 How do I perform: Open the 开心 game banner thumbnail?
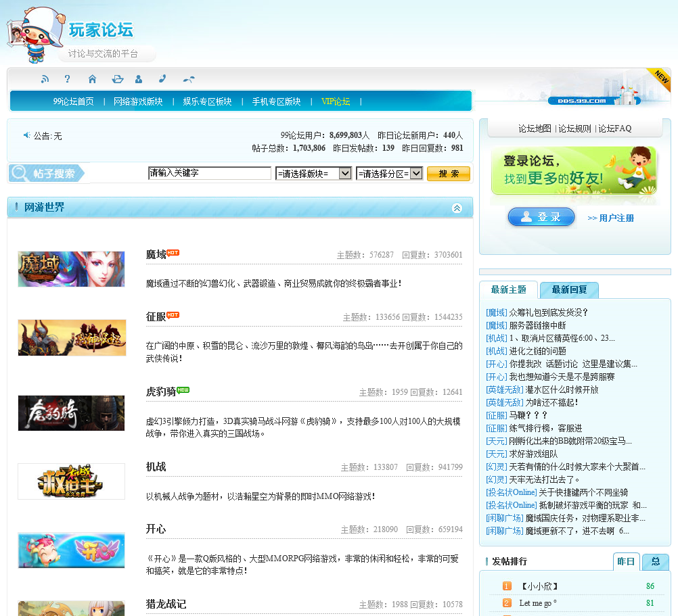tap(71, 550)
